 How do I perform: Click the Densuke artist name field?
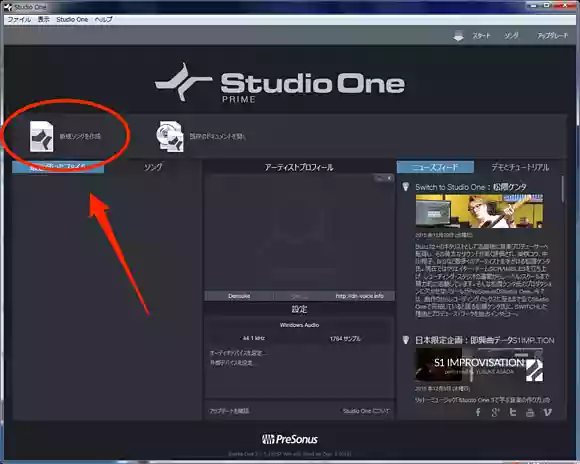pyautogui.click(x=239, y=296)
